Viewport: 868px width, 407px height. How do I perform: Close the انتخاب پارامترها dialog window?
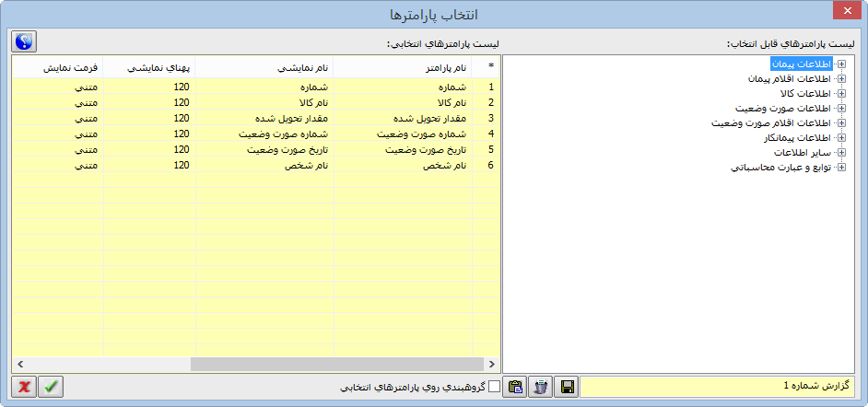pyautogui.click(x=847, y=12)
